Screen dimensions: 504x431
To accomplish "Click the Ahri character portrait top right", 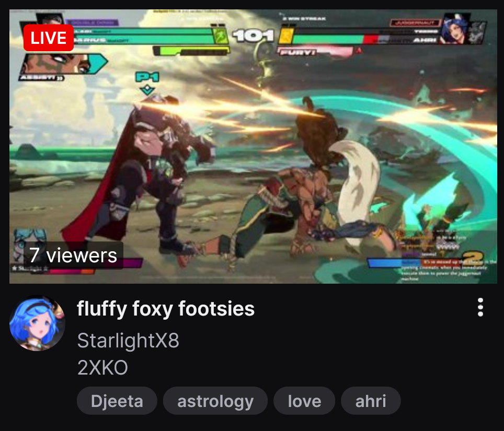I will (454, 29).
